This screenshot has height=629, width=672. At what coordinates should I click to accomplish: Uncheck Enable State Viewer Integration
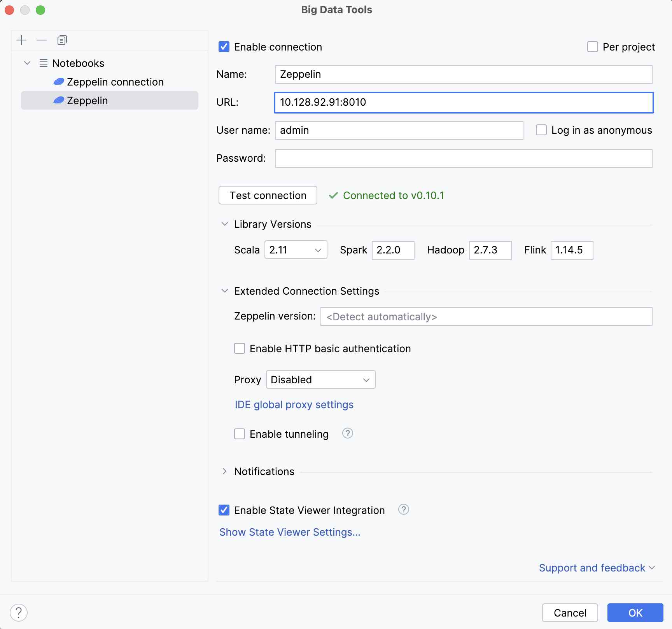coord(224,510)
